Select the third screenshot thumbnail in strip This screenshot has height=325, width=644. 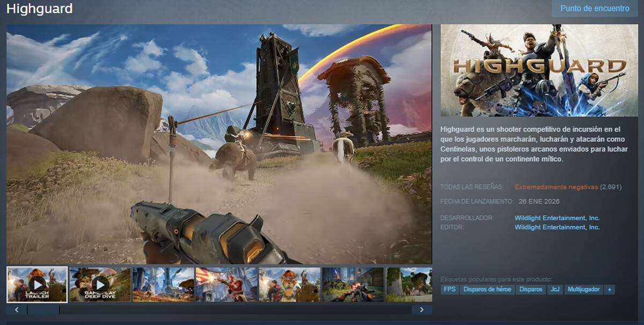point(163,284)
